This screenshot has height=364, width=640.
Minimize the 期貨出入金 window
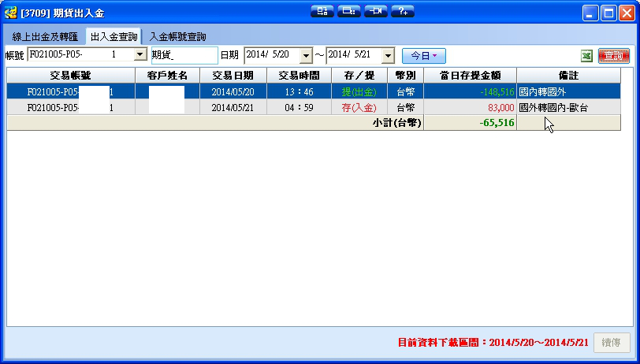(x=590, y=13)
